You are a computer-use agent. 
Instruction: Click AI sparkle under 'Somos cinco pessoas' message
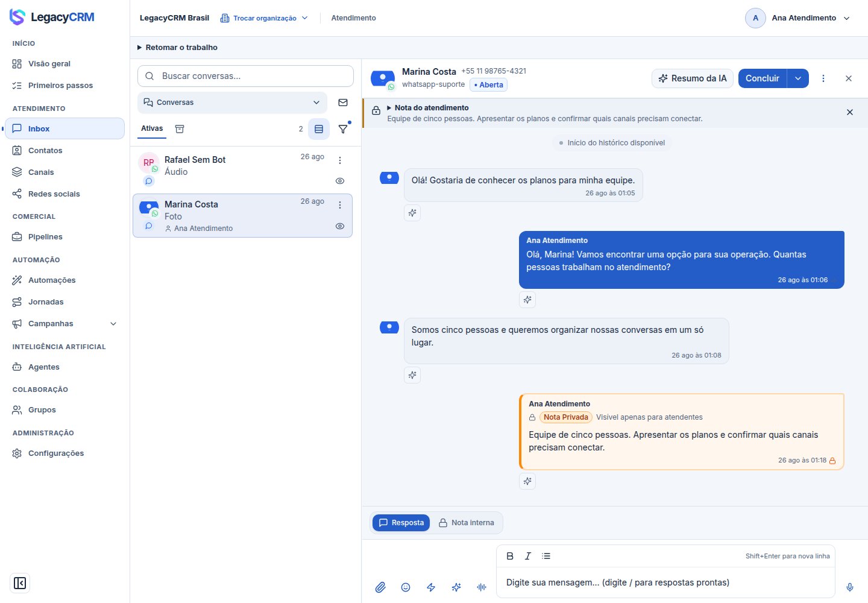(x=412, y=375)
